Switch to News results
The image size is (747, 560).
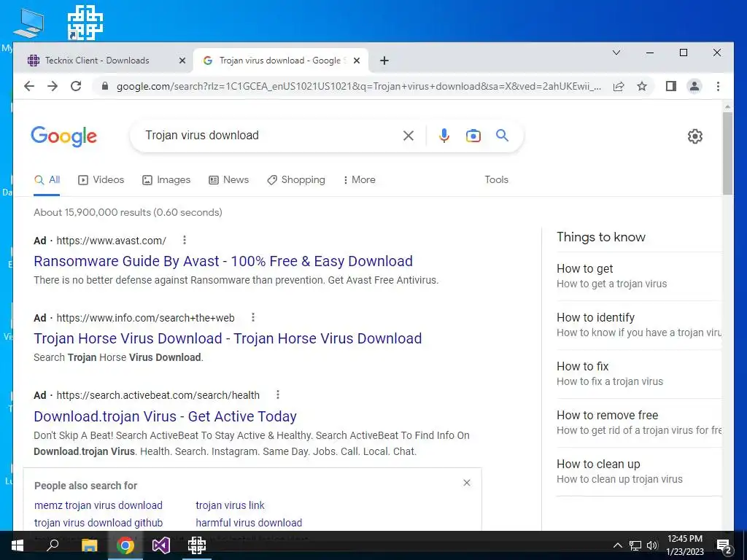[x=228, y=179]
